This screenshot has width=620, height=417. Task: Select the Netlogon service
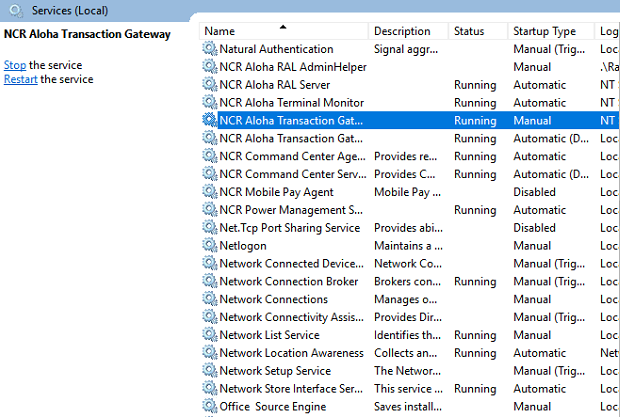click(243, 246)
